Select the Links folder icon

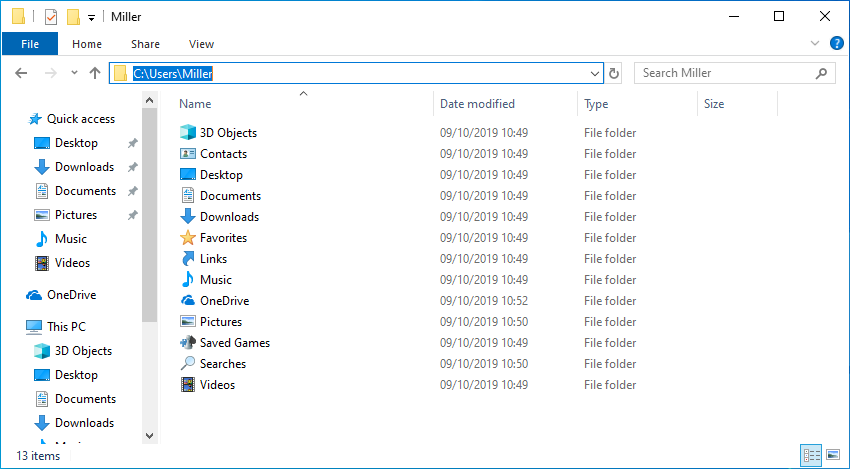(x=188, y=259)
